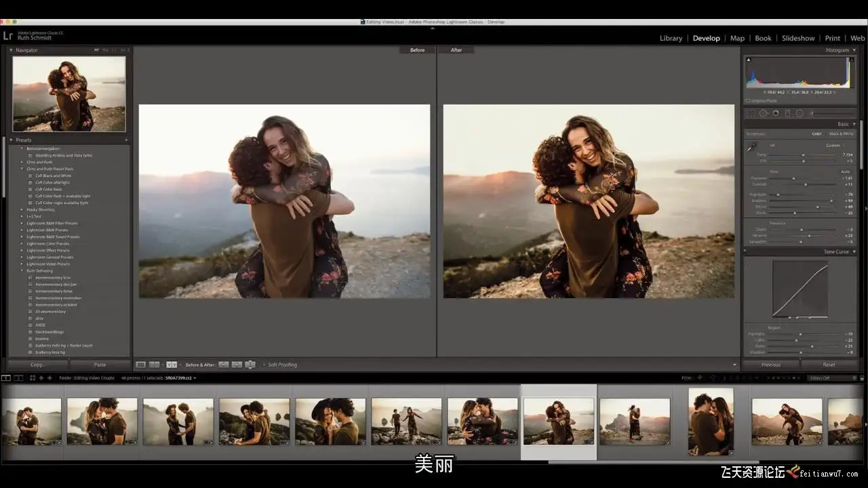Open the Library module
The height and width of the screenshot is (488, 868).
(x=671, y=38)
